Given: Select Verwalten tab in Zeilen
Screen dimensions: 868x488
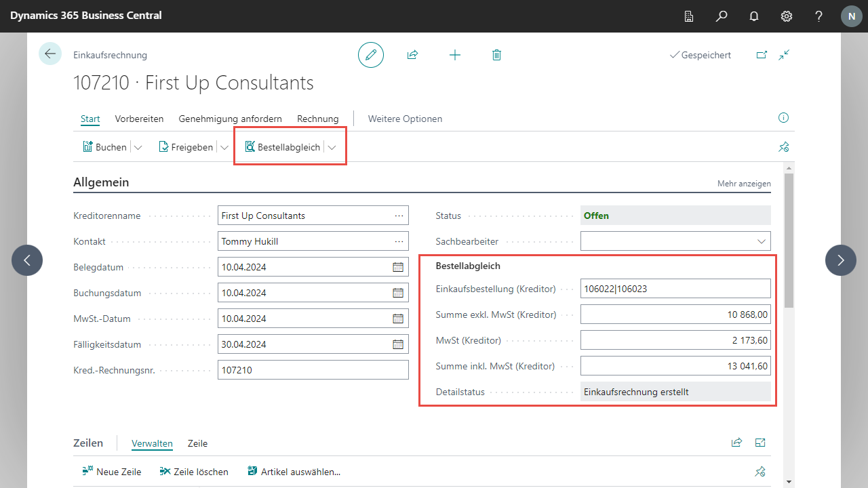Looking at the screenshot, I should coord(152,443).
